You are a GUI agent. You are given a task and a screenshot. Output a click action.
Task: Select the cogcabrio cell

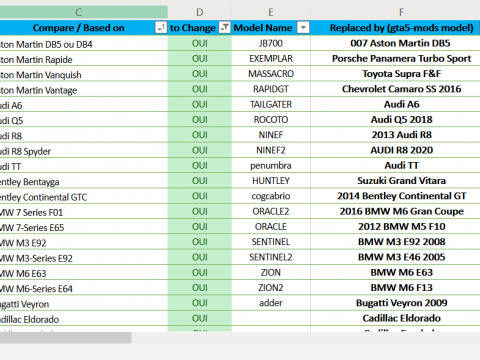coord(271,196)
